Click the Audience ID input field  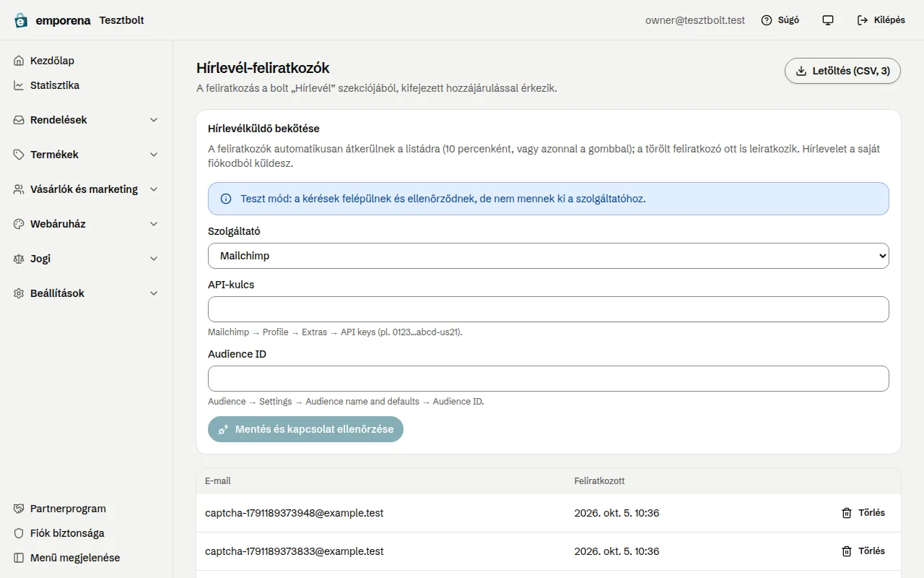pyautogui.click(x=549, y=379)
